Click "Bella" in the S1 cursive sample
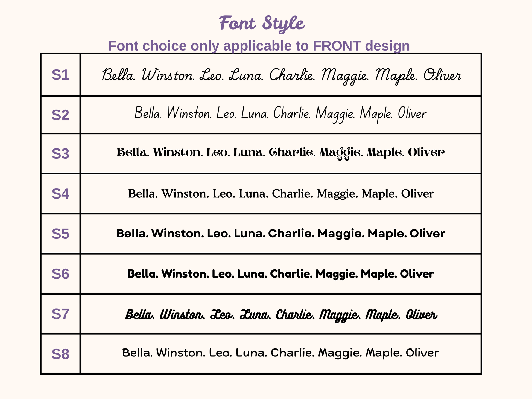The image size is (532, 399). tap(118, 75)
